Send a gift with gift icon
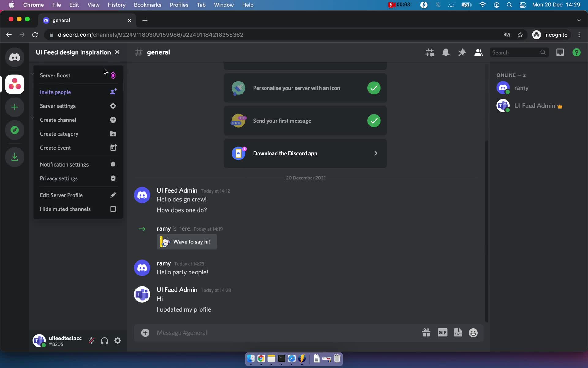Screen dimensions: 588x368 point(426,333)
